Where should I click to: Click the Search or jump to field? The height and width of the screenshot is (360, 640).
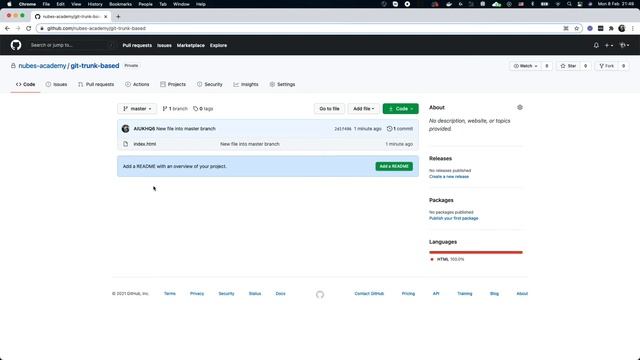pyautogui.click(x=71, y=45)
